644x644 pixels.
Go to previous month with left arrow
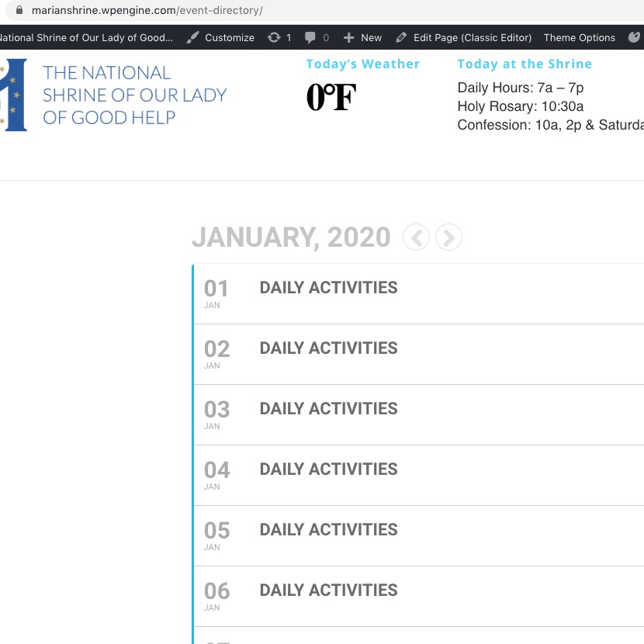pos(417,237)
